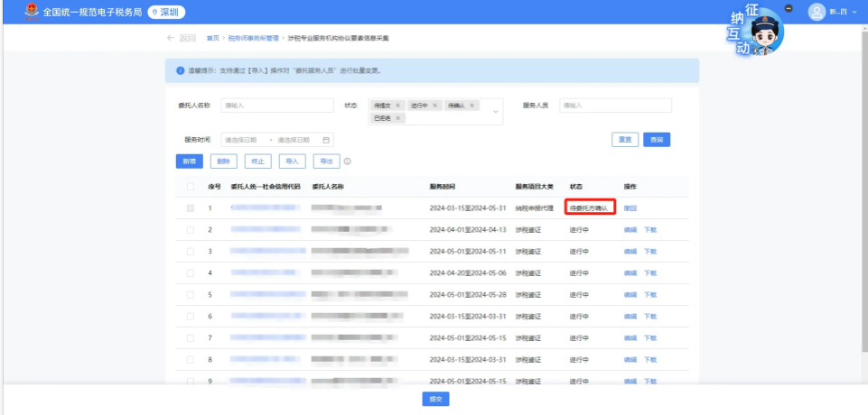This screenshot has width=868, height=415.
Task: Click the 待委托方确认 status cell
Action: 588,208
